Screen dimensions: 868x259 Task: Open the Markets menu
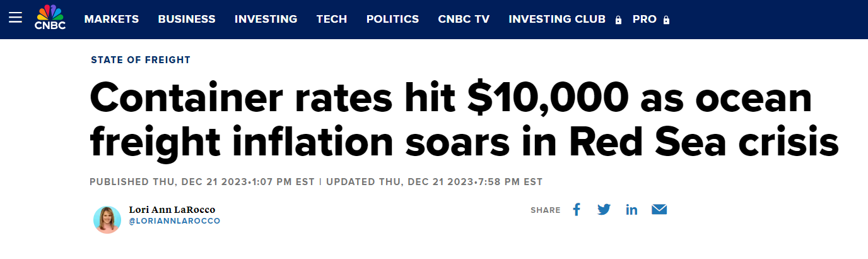[x=112, y=19]
